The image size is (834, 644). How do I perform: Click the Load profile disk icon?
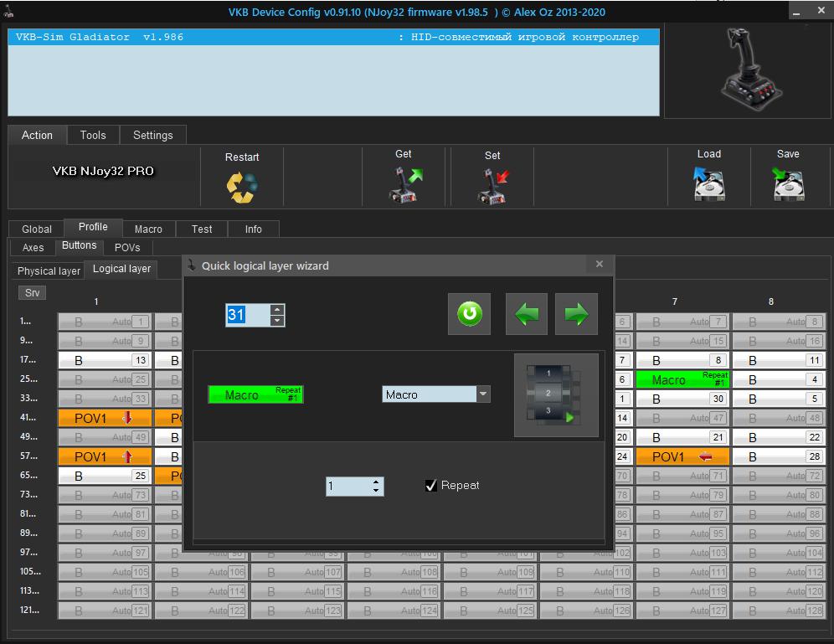[x=708, y=183]
